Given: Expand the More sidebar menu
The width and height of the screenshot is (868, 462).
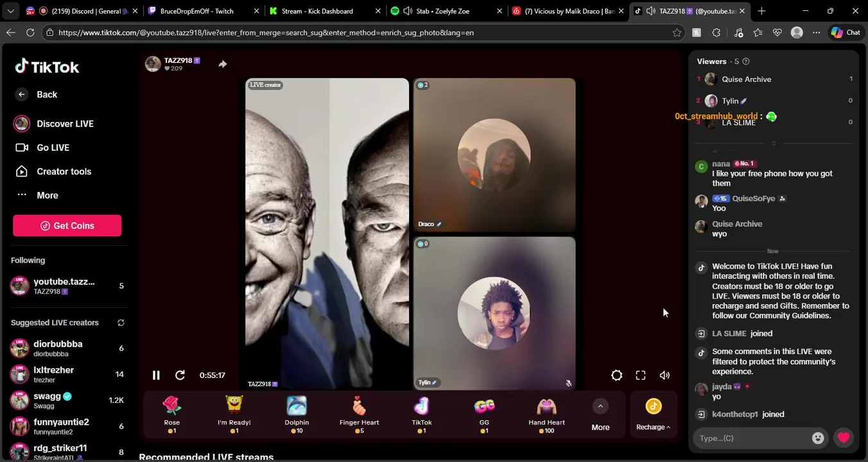Looking at the screenshot, I should [37, 195].
